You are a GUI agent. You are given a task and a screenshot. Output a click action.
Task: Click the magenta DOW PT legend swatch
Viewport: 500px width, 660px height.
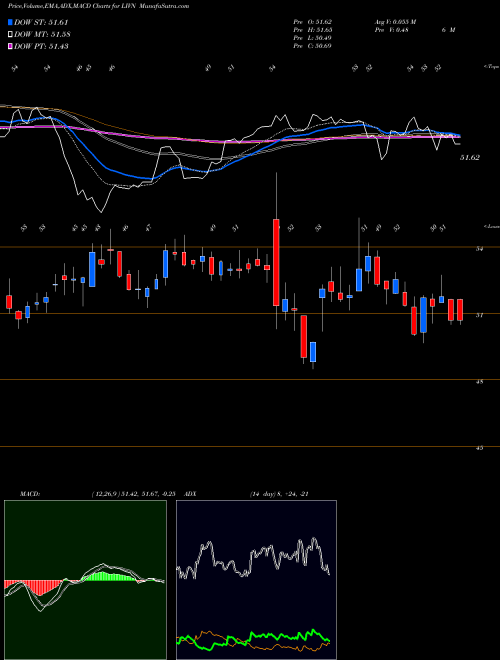(11, 46)
